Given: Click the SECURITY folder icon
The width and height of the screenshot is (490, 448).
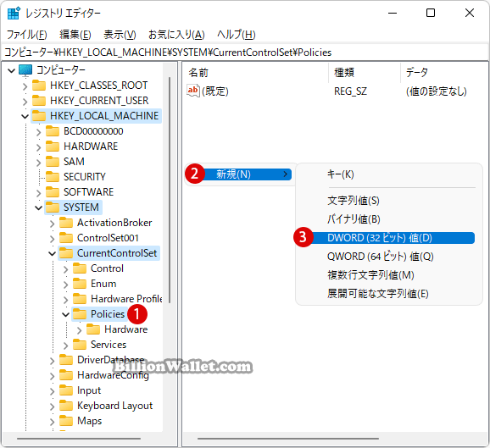Looking at the screenshot, I should point(53,177).
